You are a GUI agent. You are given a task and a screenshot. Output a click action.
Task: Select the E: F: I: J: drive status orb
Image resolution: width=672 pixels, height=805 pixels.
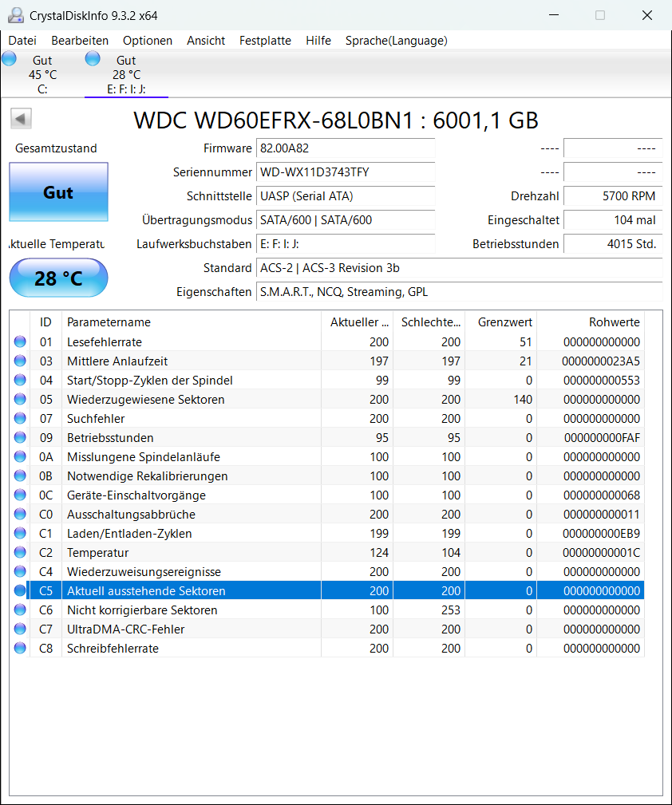pyautogui.click(x=93, y=59)
